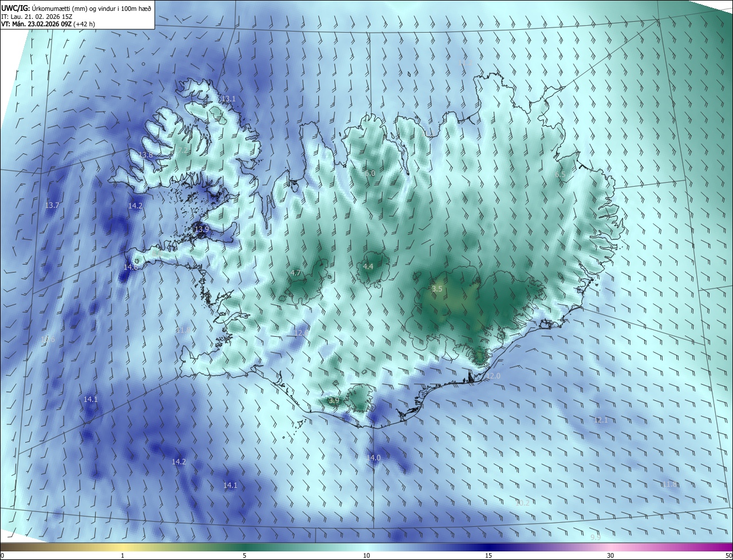Viewport: 733px width, 560px height.
Task: Click the 13.7 value label
Action: point(52,205)
